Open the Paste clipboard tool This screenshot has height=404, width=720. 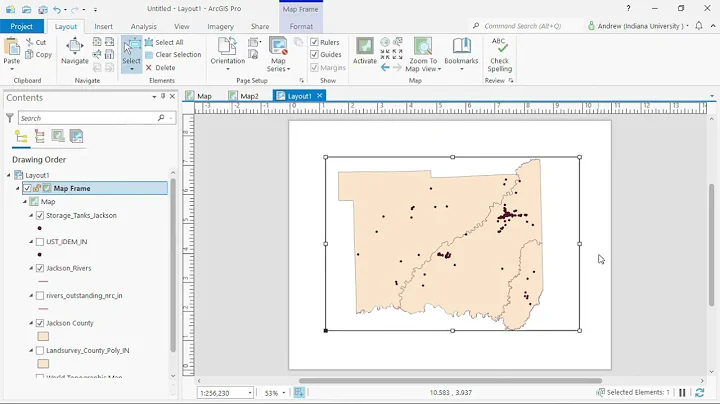(x=11, y=51)
